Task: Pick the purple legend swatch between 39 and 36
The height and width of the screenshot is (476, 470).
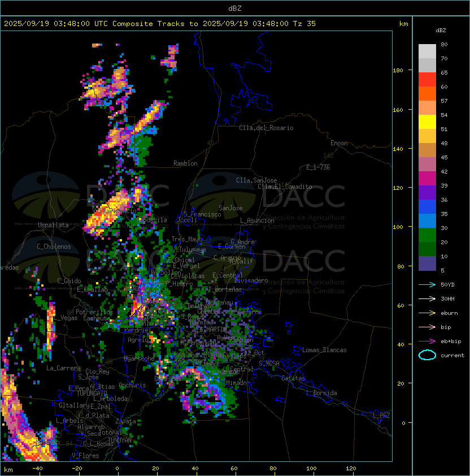Action: point(427,193)
